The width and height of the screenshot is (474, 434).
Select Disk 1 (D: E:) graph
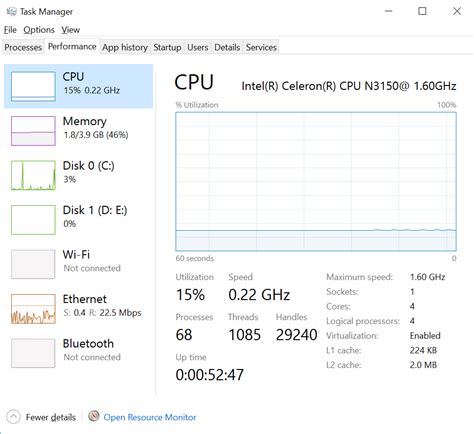[33, 220]
